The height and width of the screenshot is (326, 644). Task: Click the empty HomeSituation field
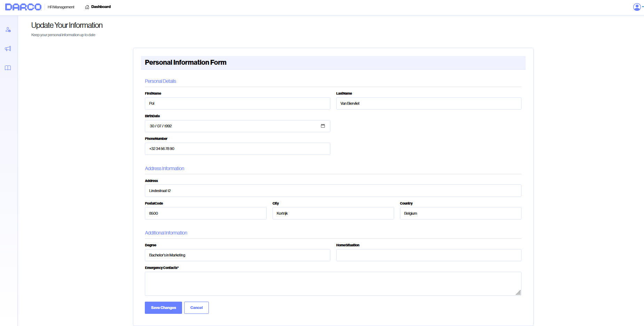coord(429,255)
